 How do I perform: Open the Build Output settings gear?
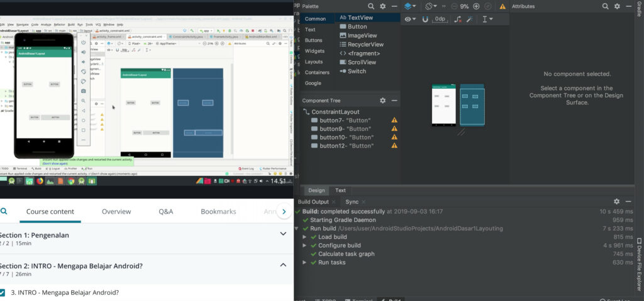click(x=616, y=202)
